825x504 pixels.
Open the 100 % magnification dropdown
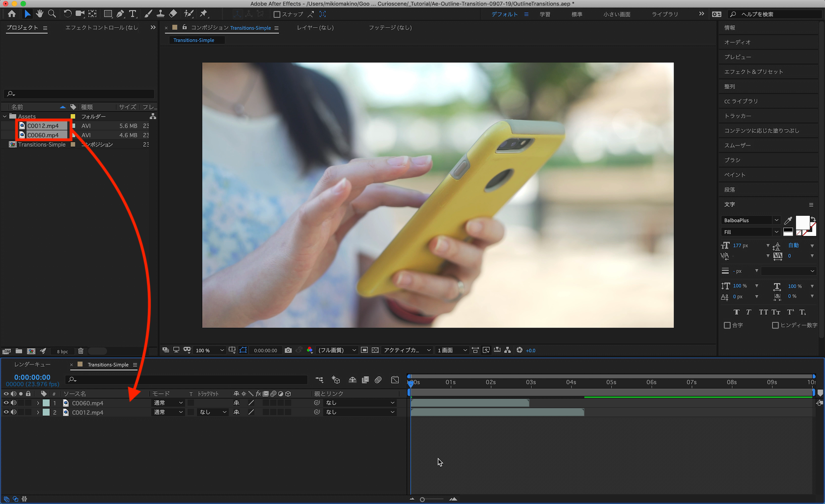coord(210,350)
